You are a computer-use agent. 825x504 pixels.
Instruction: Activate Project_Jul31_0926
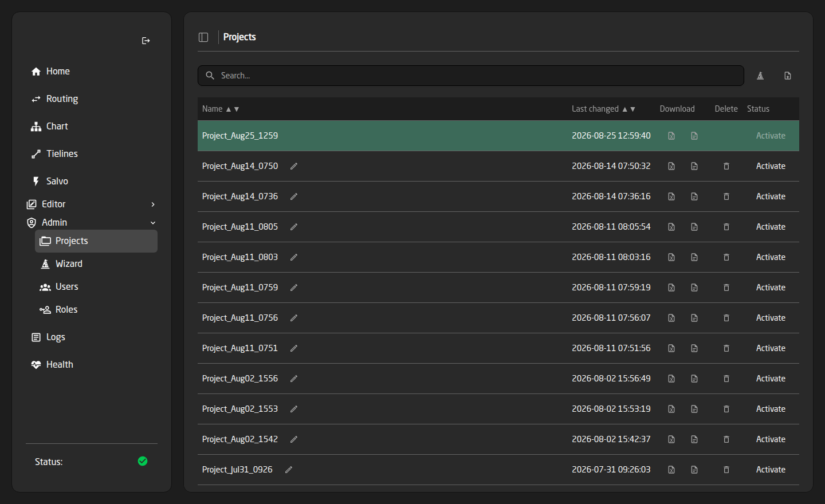click(771, 470)
